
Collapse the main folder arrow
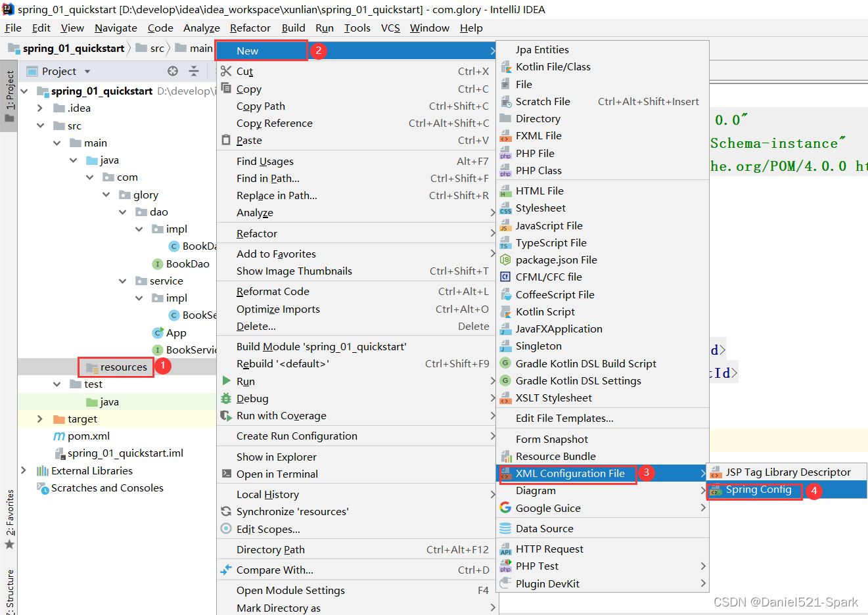tap(57, 143)
